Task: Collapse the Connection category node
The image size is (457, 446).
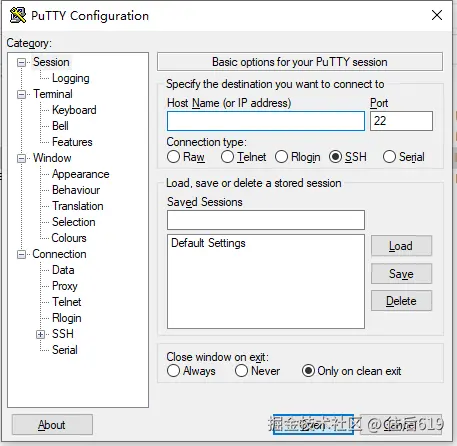Action: coord(22,254)
